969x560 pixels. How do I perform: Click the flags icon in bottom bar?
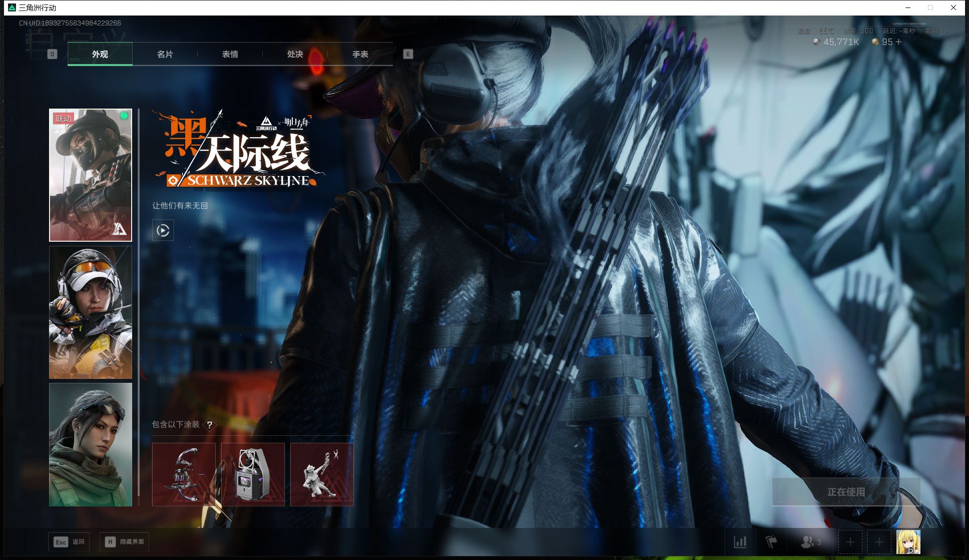click(772, 542)
